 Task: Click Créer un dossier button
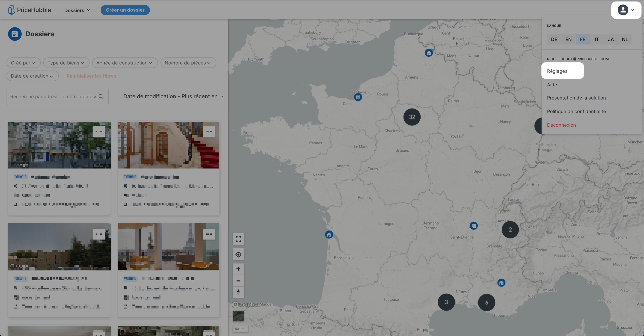[125, 10]
